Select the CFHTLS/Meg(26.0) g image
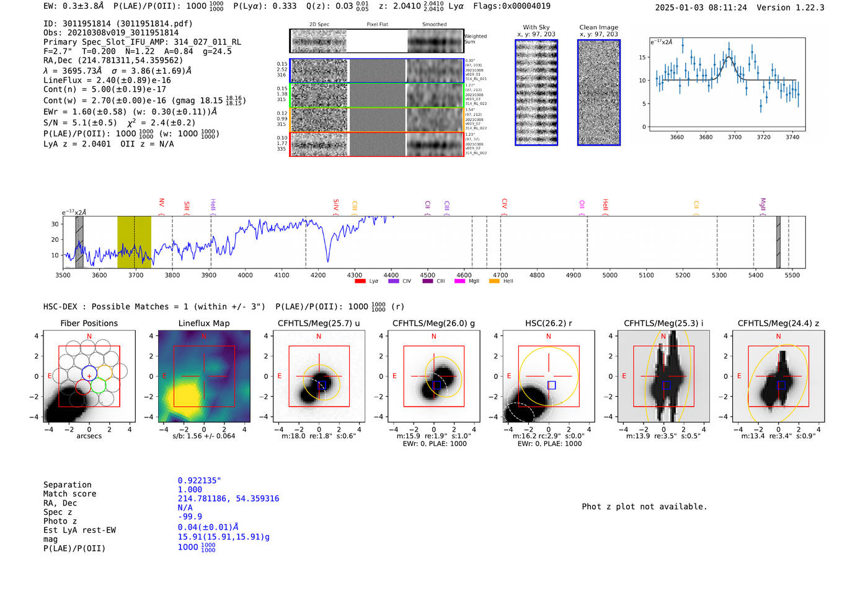Screen dimensions: 868x591 (434, 376)
